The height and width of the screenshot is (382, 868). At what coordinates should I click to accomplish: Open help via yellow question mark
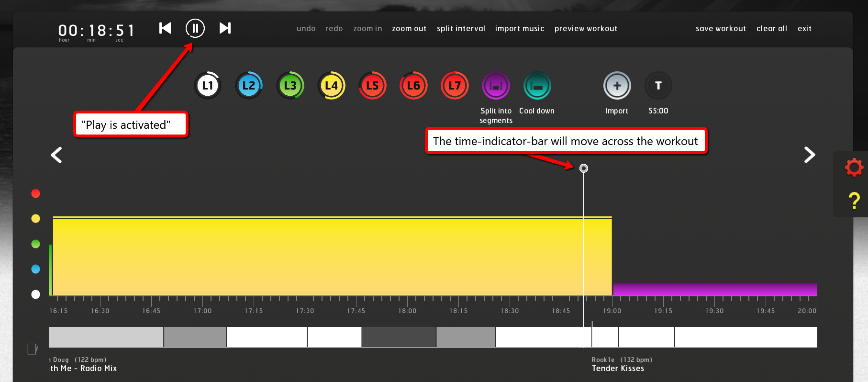(x=854, y=201)
